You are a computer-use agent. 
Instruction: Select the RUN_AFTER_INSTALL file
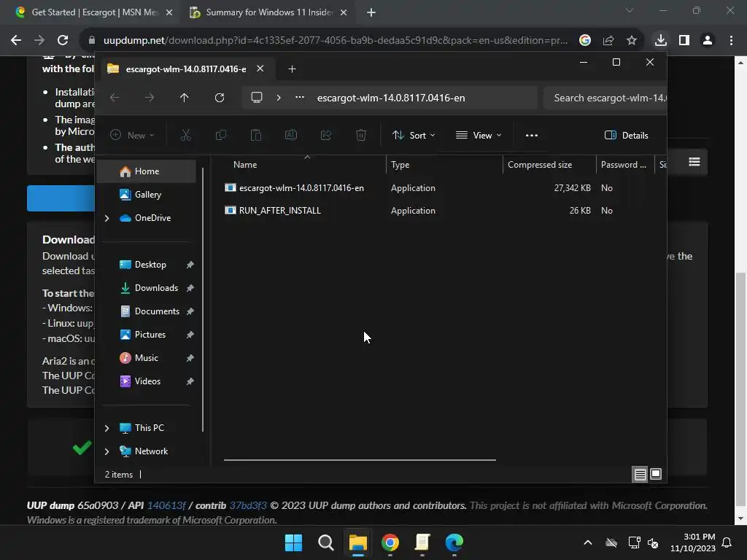(279, 211)
